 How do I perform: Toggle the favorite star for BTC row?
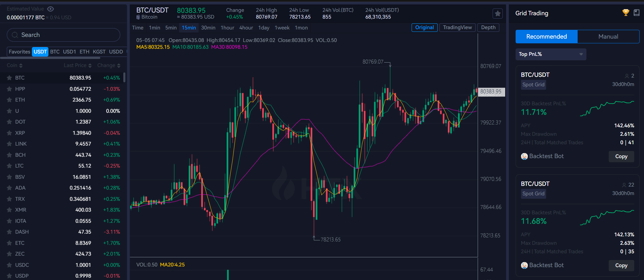[x=9, y=78]
